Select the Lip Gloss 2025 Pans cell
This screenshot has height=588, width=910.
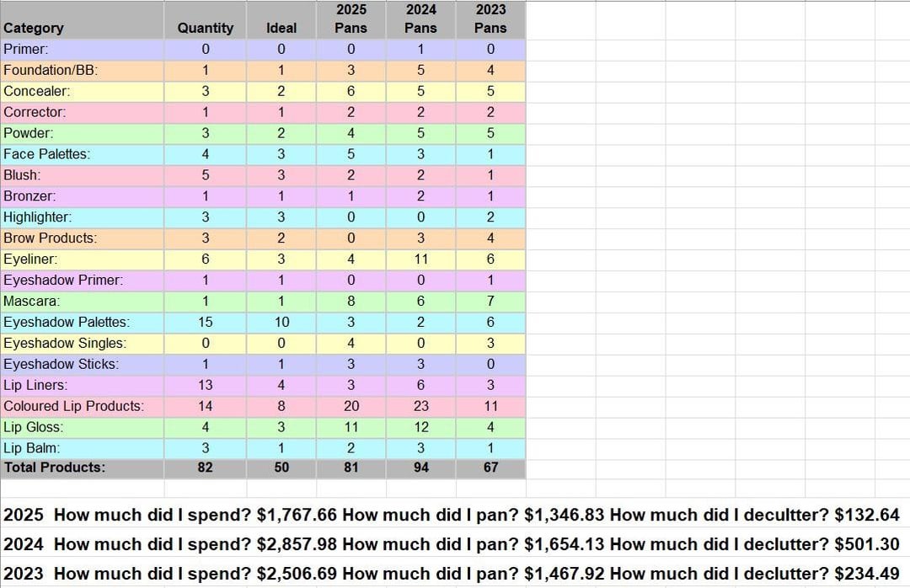(x=351, y=427)
